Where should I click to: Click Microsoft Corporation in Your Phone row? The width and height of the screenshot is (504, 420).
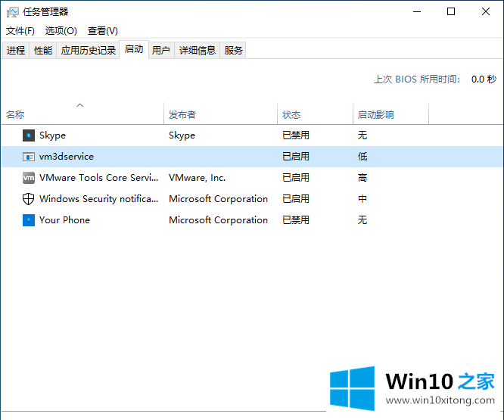[218, 220]
